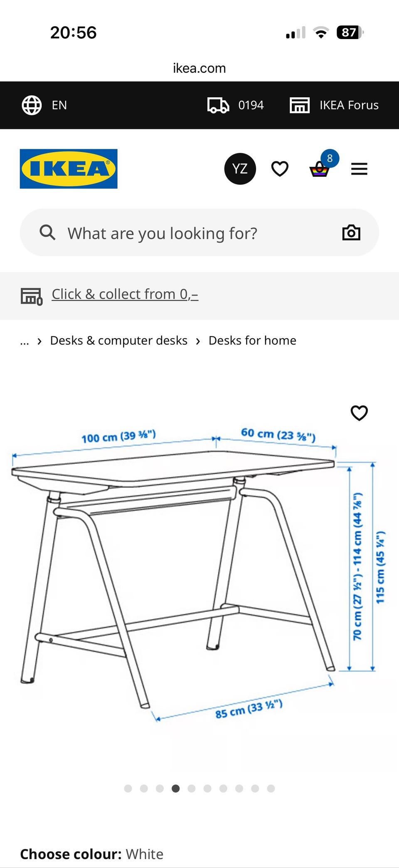399x868 pixels.
Task: Save product with heart on image
Action: pos(359,413)
